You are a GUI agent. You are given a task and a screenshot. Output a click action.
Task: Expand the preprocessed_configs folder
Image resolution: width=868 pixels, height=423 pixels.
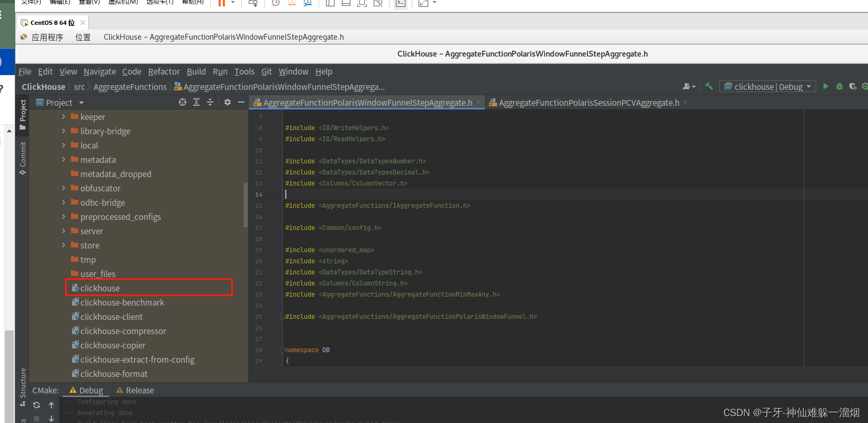point(64,216)
